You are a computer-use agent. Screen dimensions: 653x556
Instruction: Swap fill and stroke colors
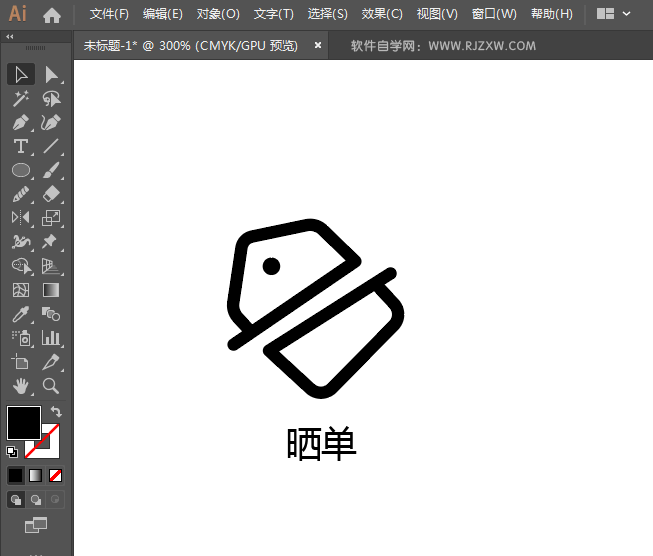click(56, 411)
